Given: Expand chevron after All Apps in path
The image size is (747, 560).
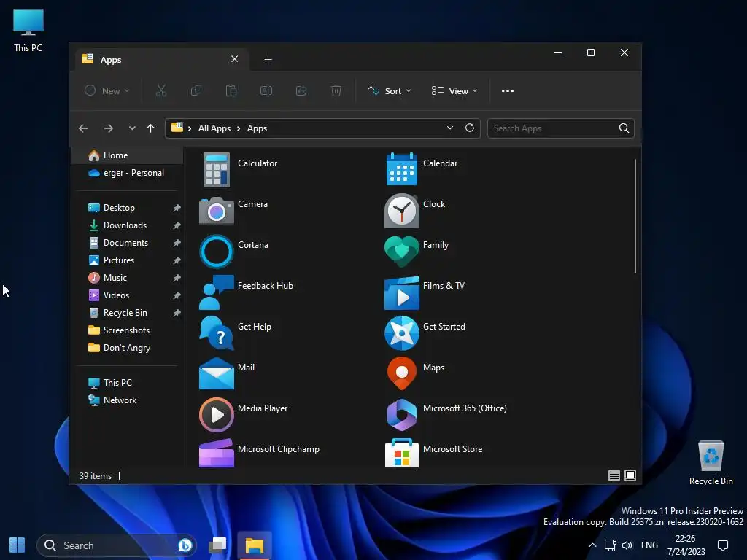Looking at the screenshot, I should click(x=239, y=128).
